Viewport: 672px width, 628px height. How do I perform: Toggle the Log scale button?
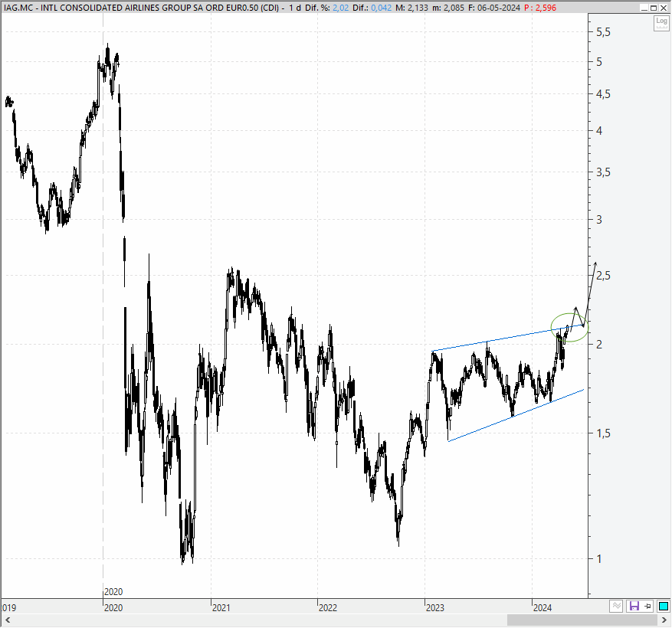tap(661, 23)
